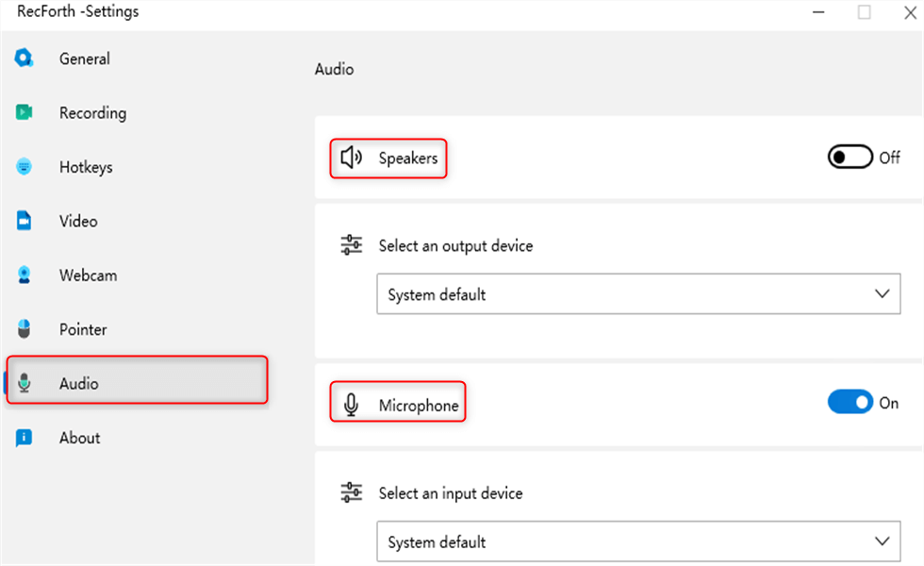Click the Audio microphone icon in sidebar
This screenshot has height=566, width=924.
pos(24,383)
